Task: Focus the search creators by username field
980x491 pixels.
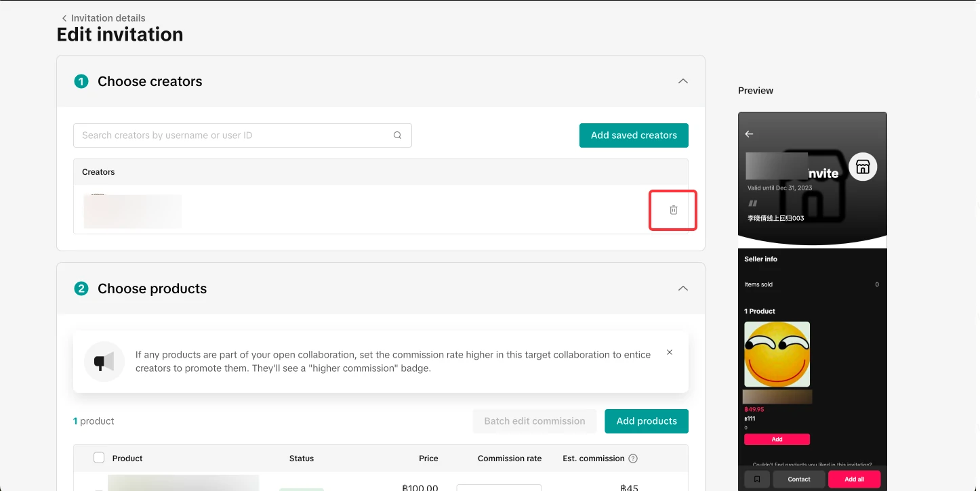Action: 234,135
